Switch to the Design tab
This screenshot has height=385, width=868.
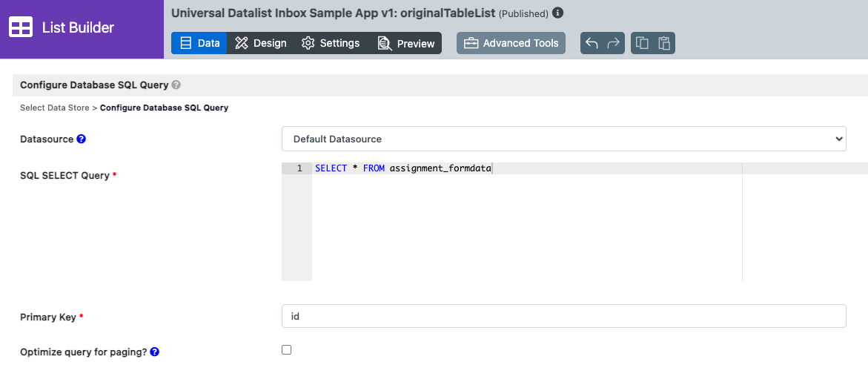point(261,43)
